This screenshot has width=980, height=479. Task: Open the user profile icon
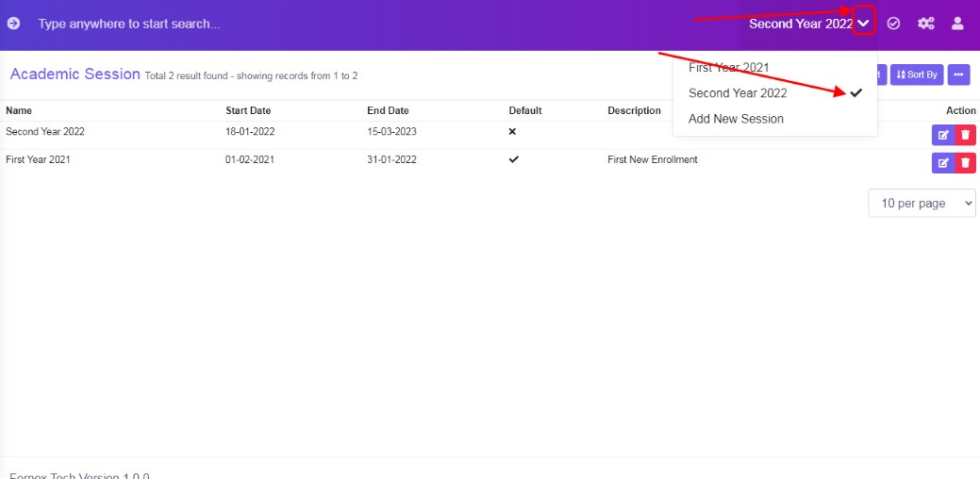(956, 24)
